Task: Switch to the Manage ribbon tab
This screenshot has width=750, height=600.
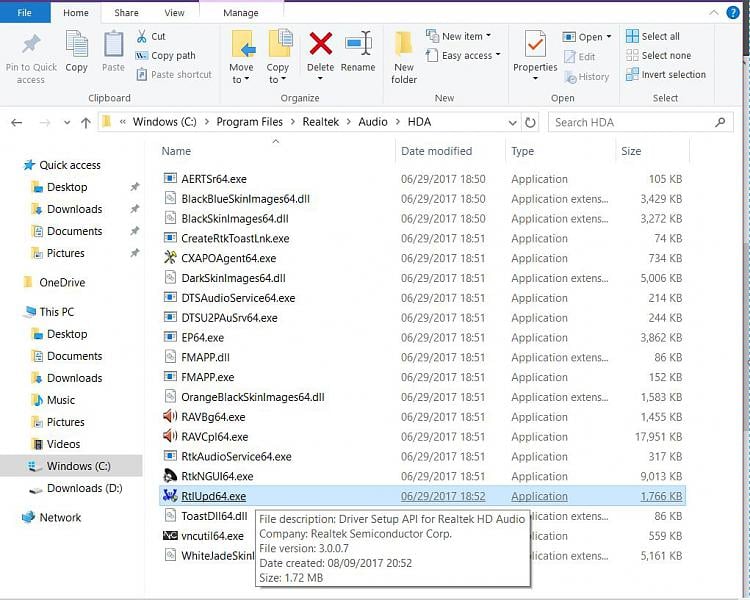Action: click(241, 13)
